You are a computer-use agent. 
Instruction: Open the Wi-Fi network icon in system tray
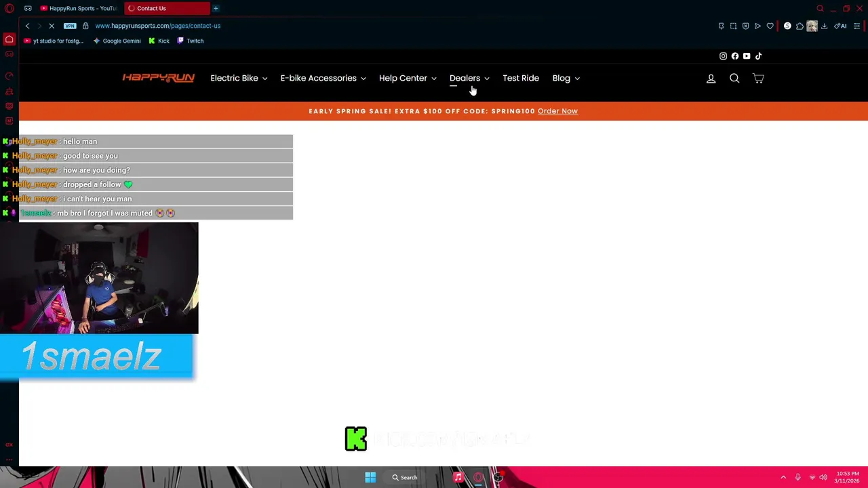click(812, 477)
